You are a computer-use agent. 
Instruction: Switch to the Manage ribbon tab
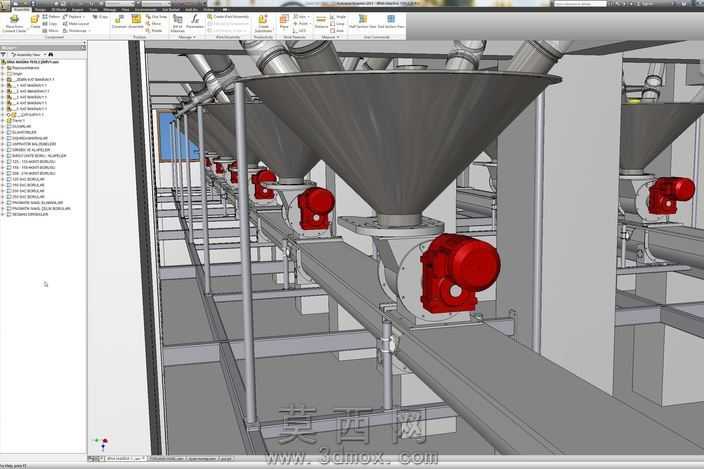pos(110,9)
